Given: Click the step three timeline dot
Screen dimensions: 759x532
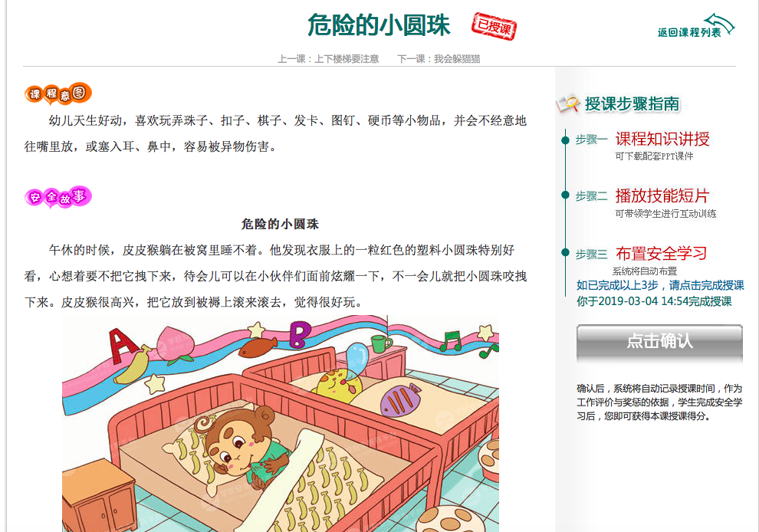Looking at the screenshot, I should pyautogui.click(x=565, y=252).
